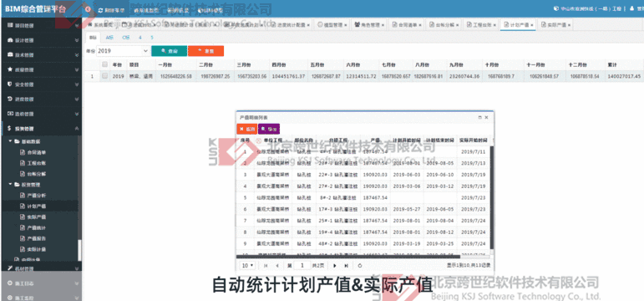Open 实际产值 in sidebar tree
Image resolution: width=644 pixels, height=301 pixels.
[33, 217]
